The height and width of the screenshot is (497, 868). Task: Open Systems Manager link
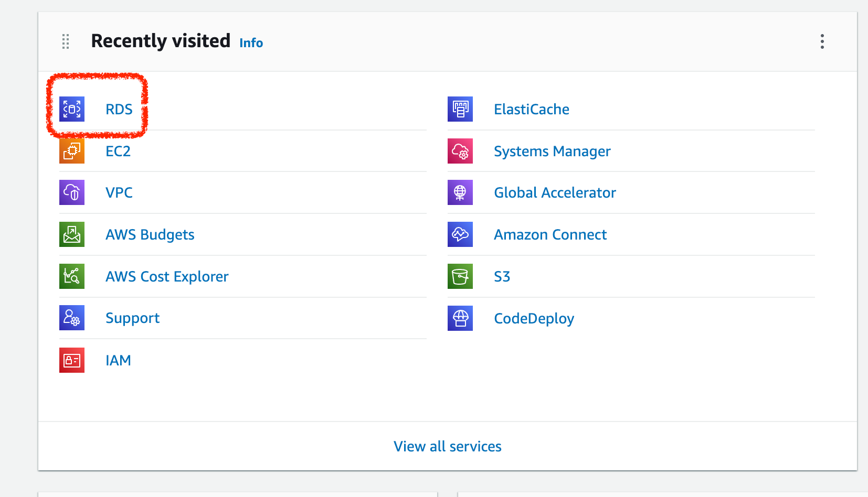tap(552, 151)
